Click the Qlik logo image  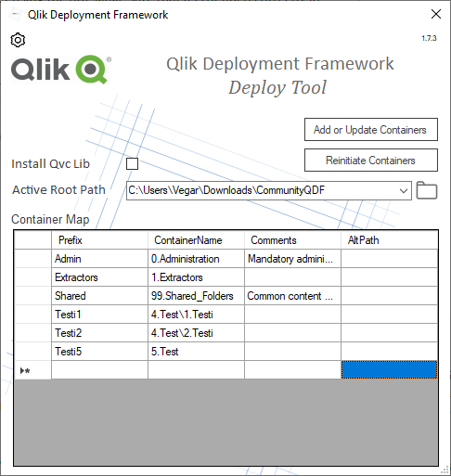tap(61, 70)
